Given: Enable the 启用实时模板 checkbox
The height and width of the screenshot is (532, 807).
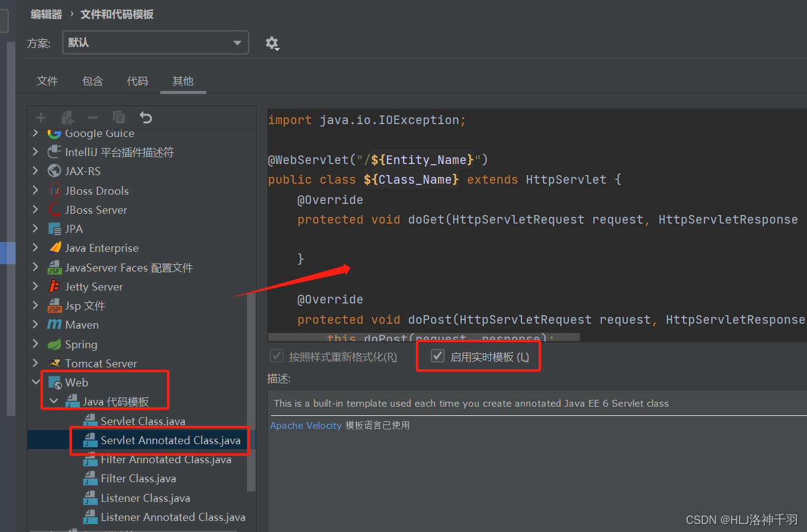Looking at the screenshot, I should pos(438,355).
